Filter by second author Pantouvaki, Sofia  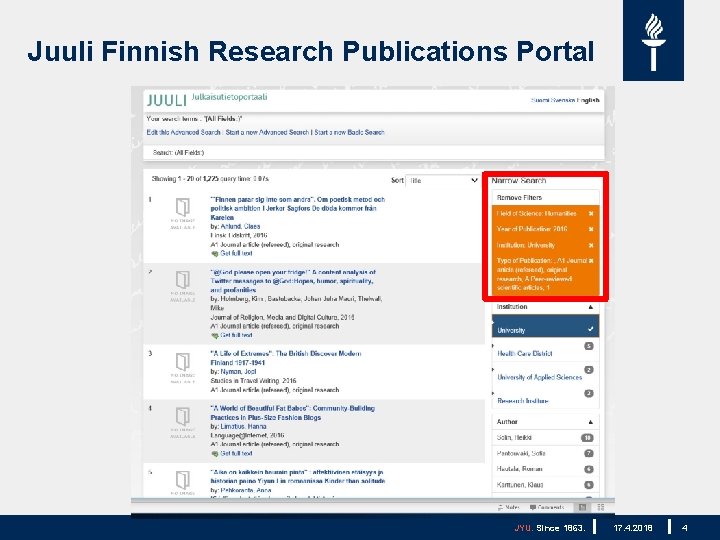click(521, 453)
